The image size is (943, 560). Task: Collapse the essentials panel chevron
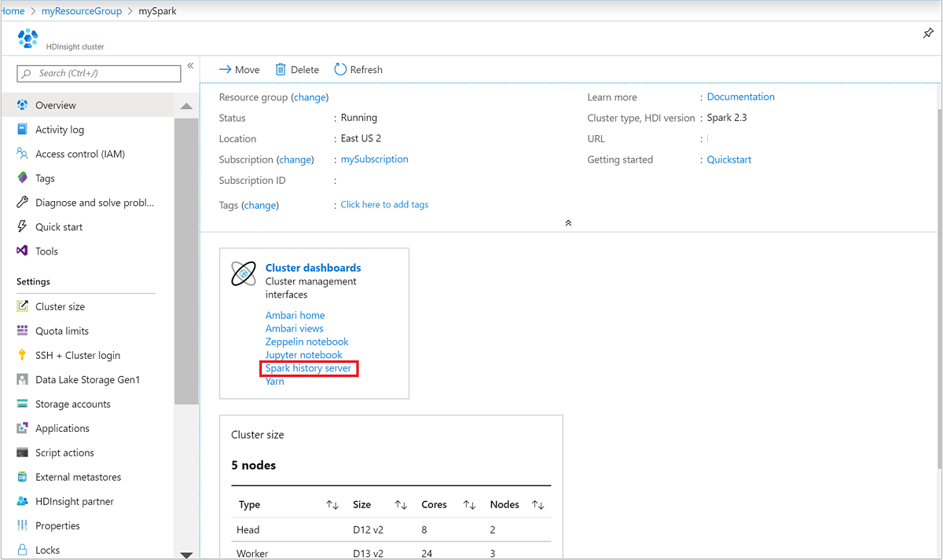click(x=568, y=222)
